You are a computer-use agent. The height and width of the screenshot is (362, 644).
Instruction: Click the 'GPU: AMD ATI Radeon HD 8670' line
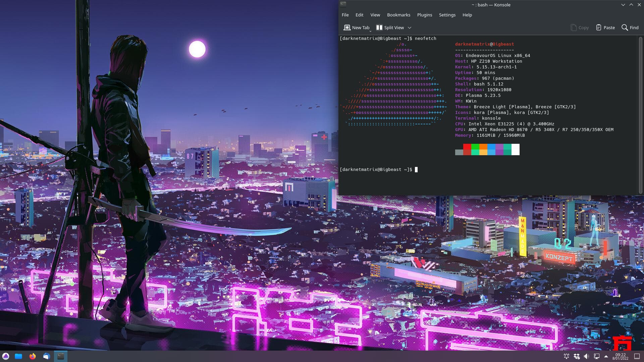point(534,130)
